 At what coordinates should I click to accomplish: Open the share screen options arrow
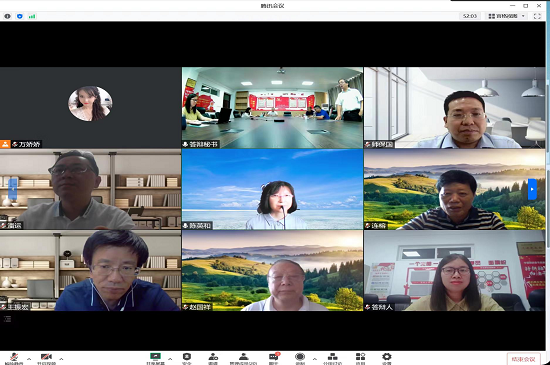[x=170, y=359]
